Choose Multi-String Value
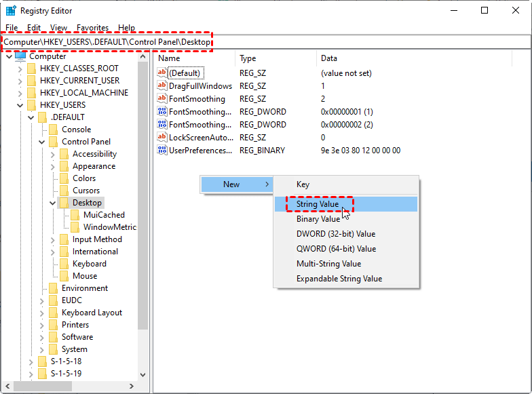532x394 pixels. pyautogui.click(x=346, y=264)
